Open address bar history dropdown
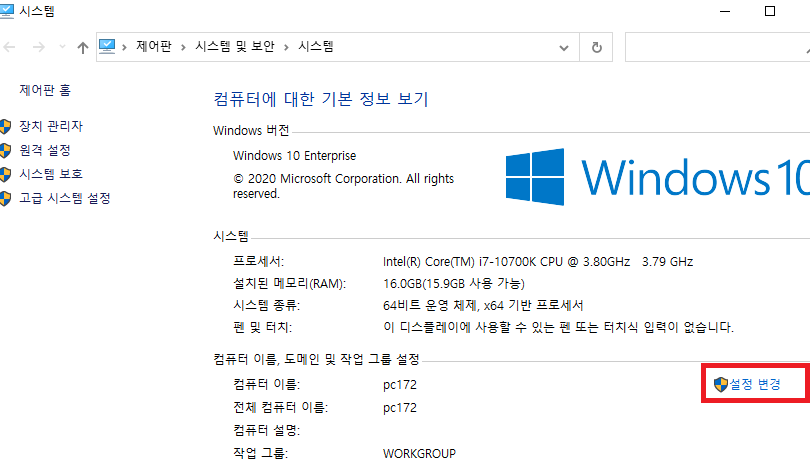The width and height of the screenshot is (810, 460). (564, 48)
